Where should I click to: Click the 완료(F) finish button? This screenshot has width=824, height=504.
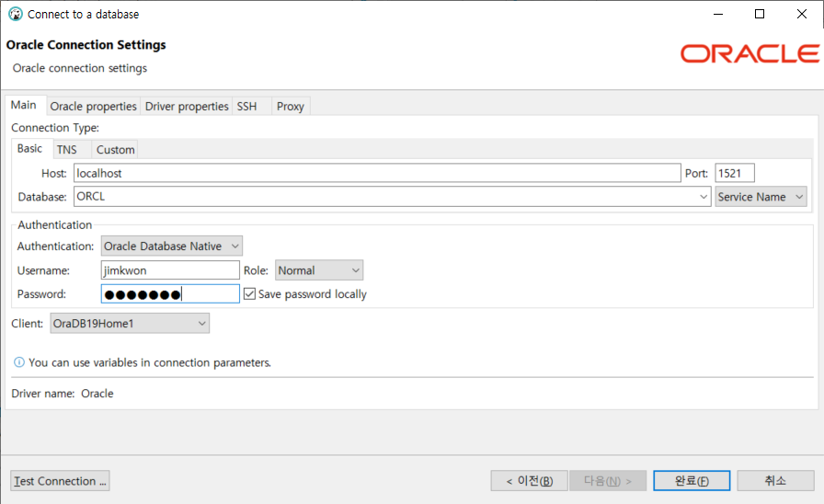pyautogui.click(x=692, y=481)
